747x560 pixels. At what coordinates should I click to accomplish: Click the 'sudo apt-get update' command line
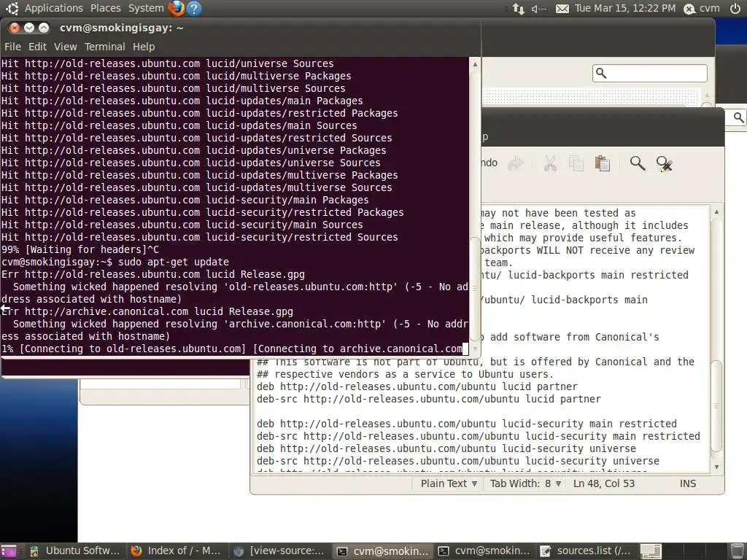click(174, 262)
